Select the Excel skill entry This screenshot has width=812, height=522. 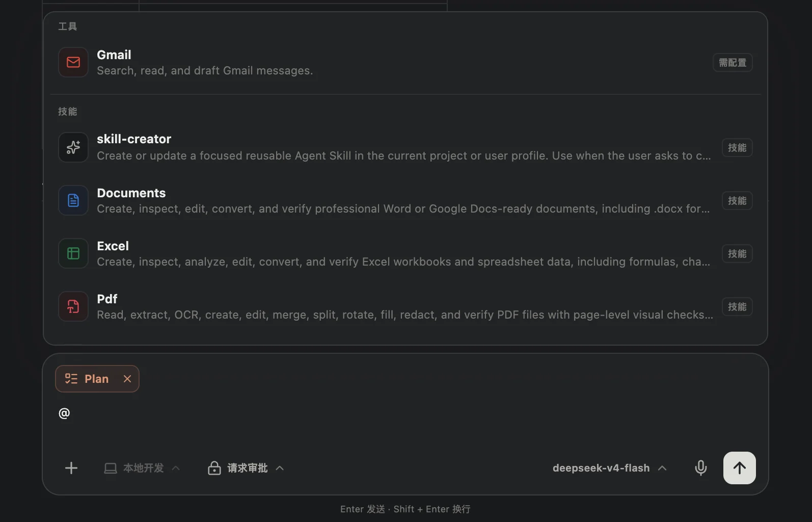[405, 253]
